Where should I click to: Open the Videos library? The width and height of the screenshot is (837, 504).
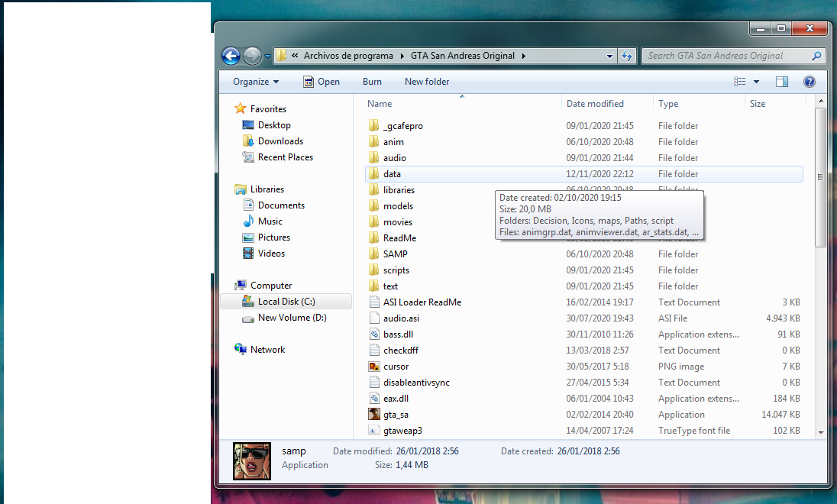point(271,253)
